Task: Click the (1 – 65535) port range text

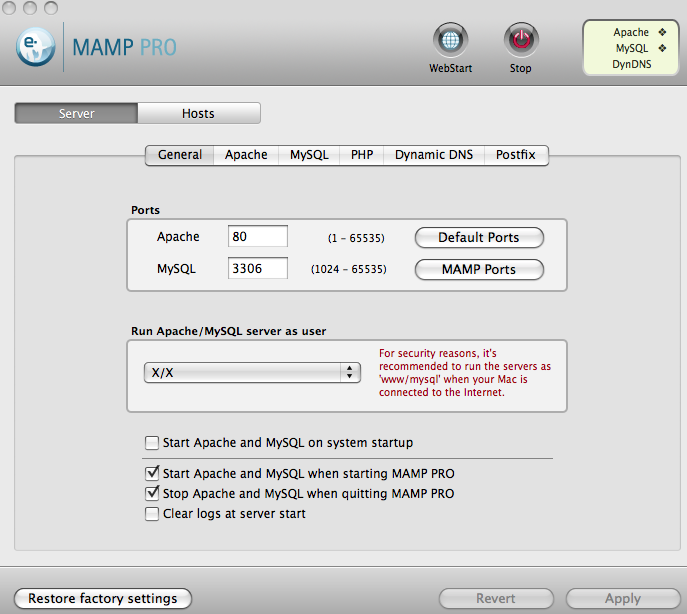Action: pyautogui.click(x=356, y=238)
